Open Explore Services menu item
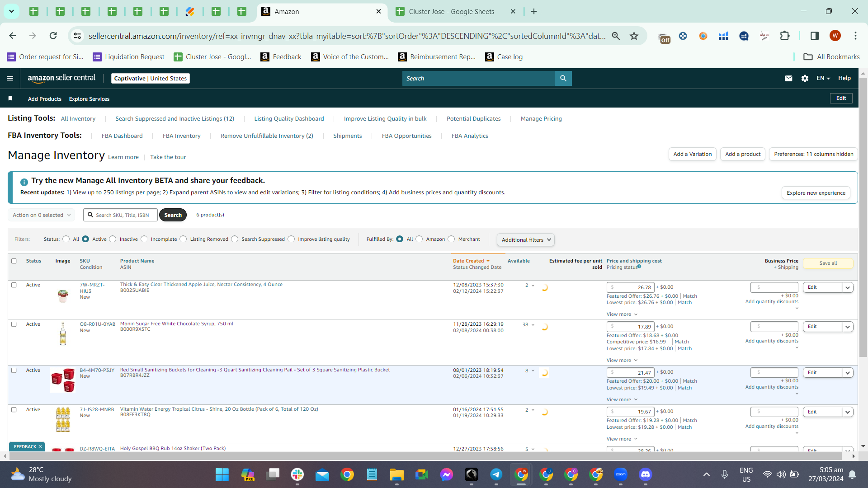The image size is (868, 488). click(89, 99)
